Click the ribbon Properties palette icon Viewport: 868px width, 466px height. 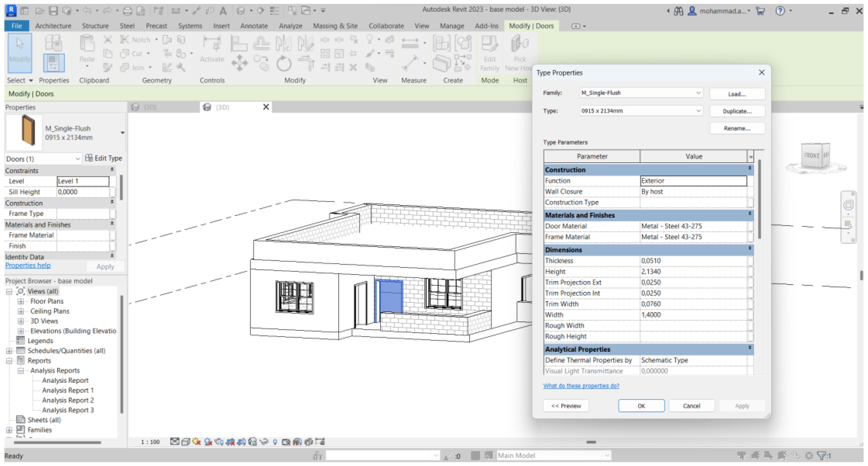coord(54,63)
